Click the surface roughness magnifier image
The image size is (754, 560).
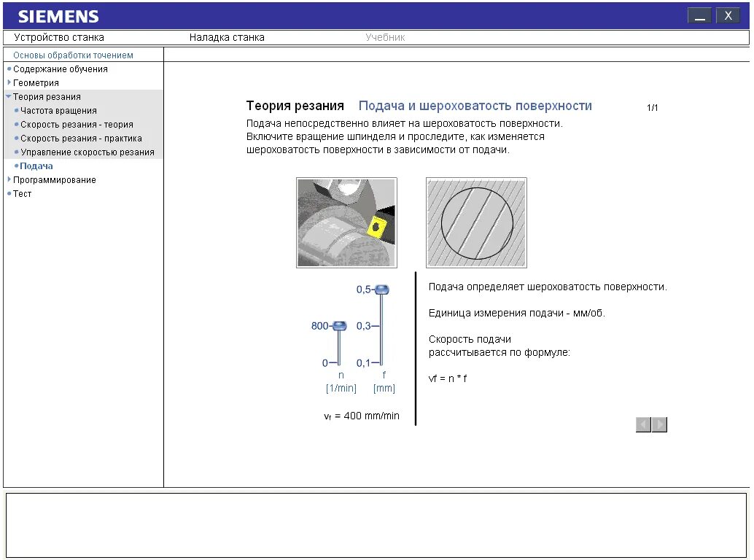[477, 222]
